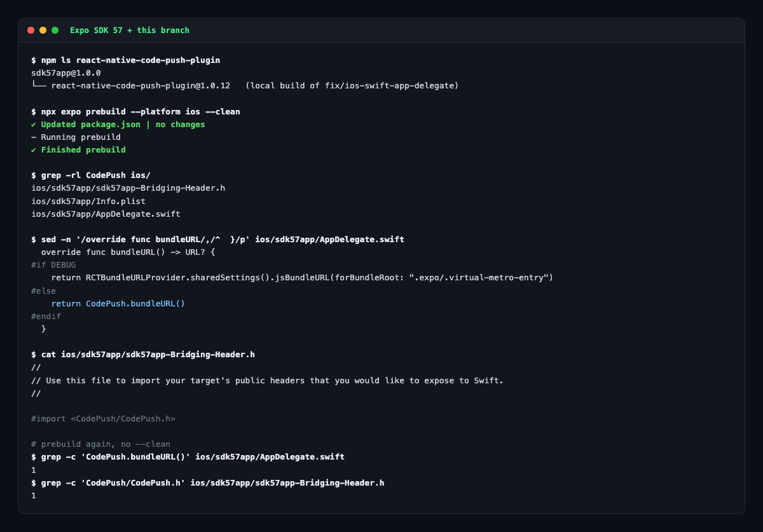Click the yellow minimize dot
This screenshot has height=532, width=763.
pos(43,30)
